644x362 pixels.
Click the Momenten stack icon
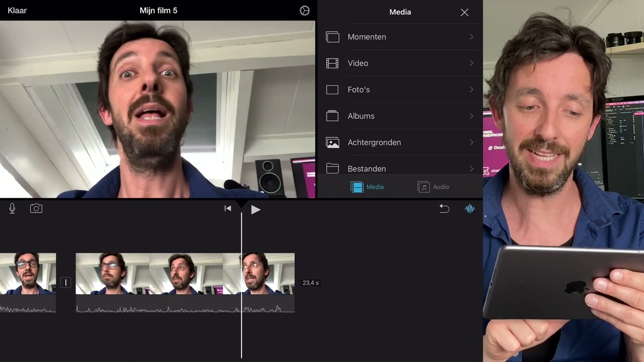click(x=332, y=37)
